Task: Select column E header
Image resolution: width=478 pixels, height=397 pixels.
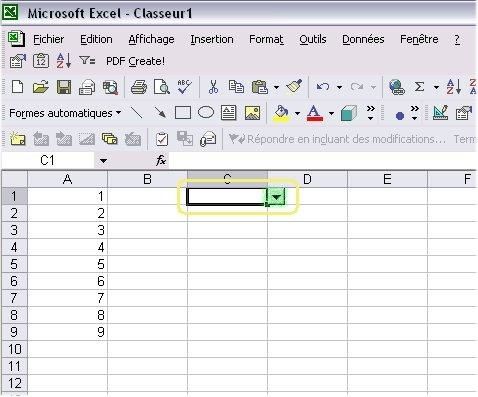Action: [x=387, y=179]
